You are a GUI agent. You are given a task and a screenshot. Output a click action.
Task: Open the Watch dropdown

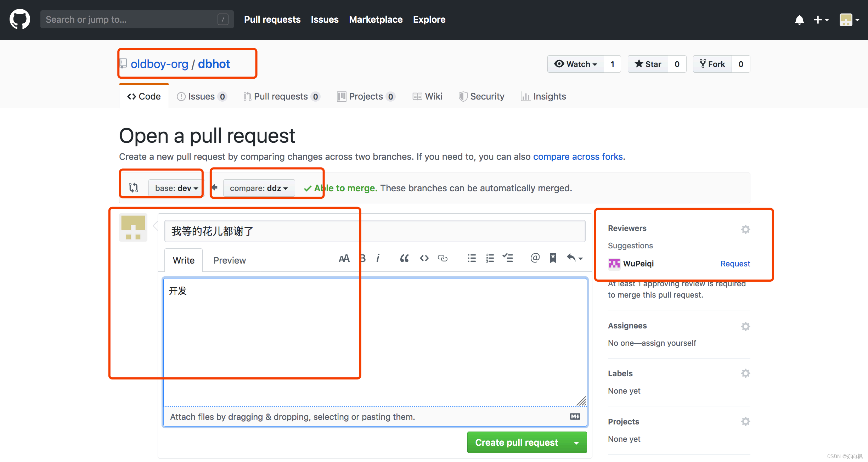(x=576, y=64)
